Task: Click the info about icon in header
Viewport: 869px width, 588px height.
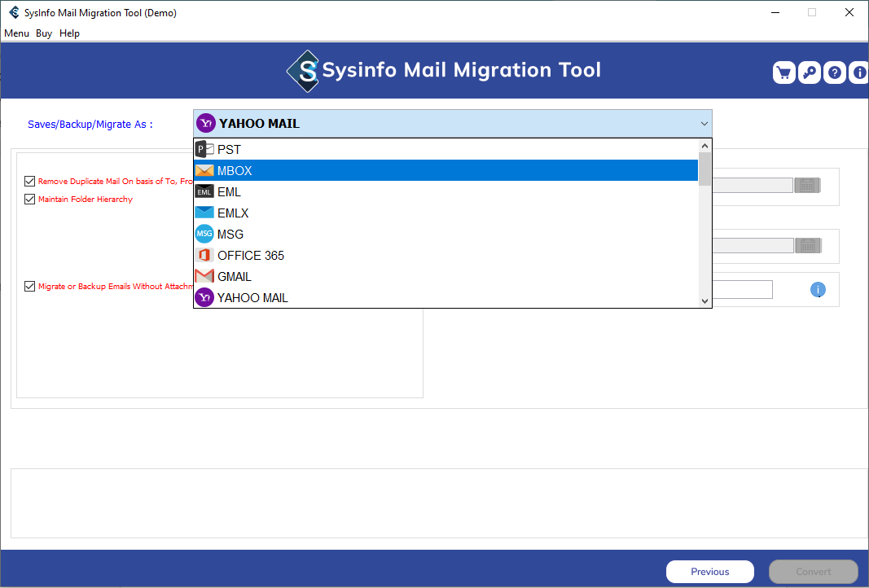Action: [859, 72]
